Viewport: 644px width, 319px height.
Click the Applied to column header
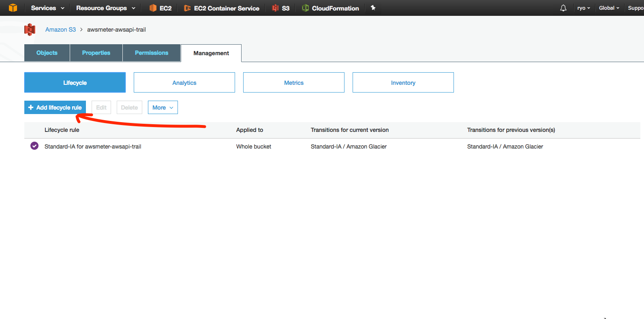click(250, 130)
